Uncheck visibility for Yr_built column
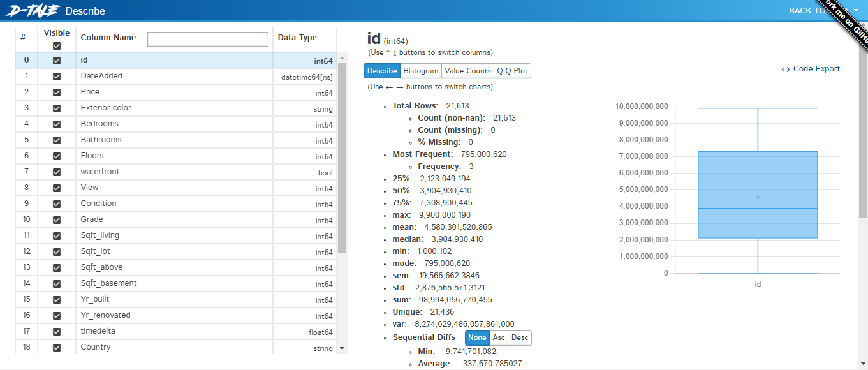Image resolution: width=868 pixels, height=370 pixels. point(57,300)
